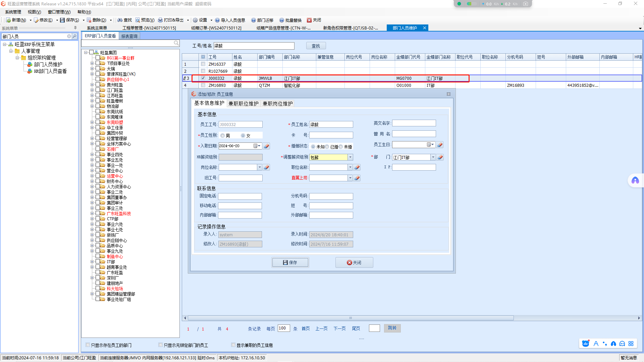Switch to 兼职岗位维护 tab

(x=278, y=104)
